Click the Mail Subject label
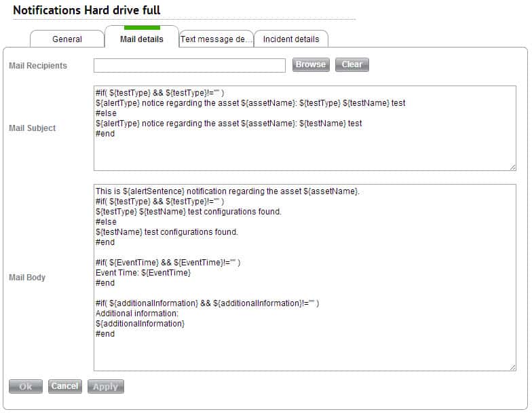 pyautogui.click(x=33, y=128)
